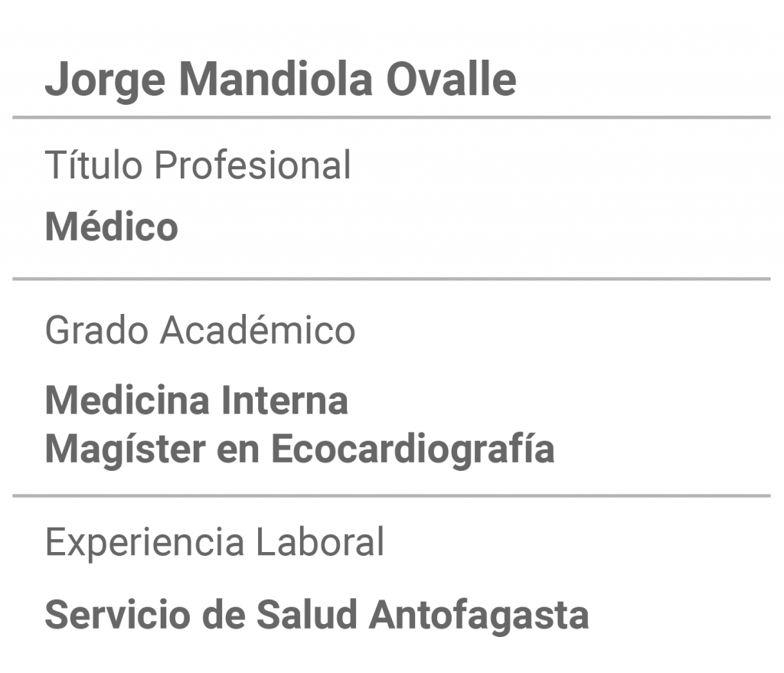Click the divider above "Experiencia Laboral"

coord(391,496)
